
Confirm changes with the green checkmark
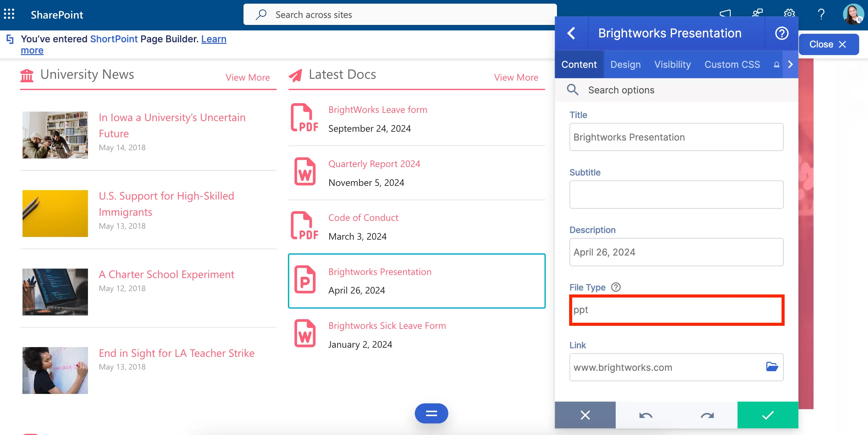coord(768,415)
